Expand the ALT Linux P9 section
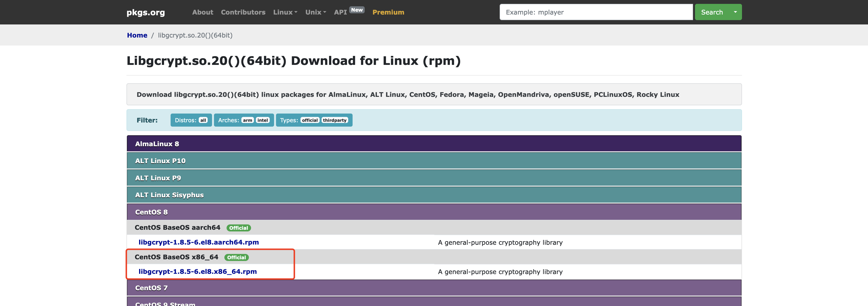This screenshot has height=306, width=868. tap(434, 178)
